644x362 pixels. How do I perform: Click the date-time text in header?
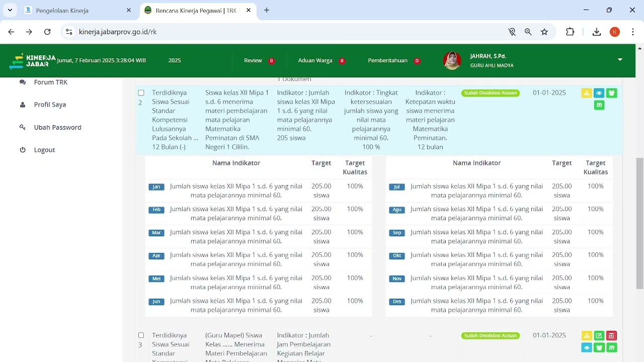pyautogui.click(x=102, y=60)
